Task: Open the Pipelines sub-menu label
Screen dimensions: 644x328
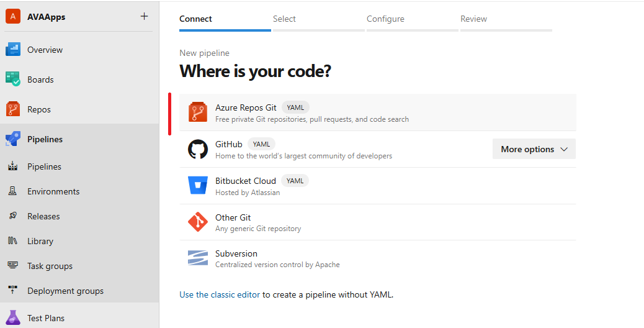Action: click(44, 166)
